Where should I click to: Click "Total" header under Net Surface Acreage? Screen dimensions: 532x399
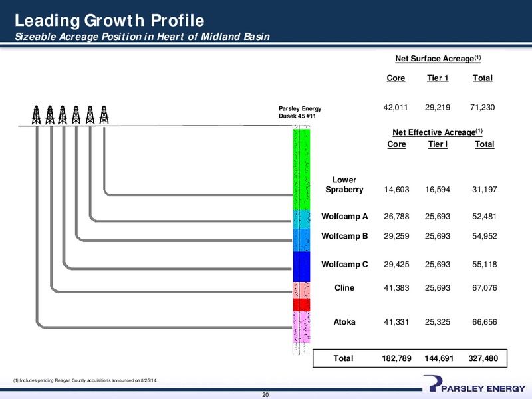[x=483, y=78]
